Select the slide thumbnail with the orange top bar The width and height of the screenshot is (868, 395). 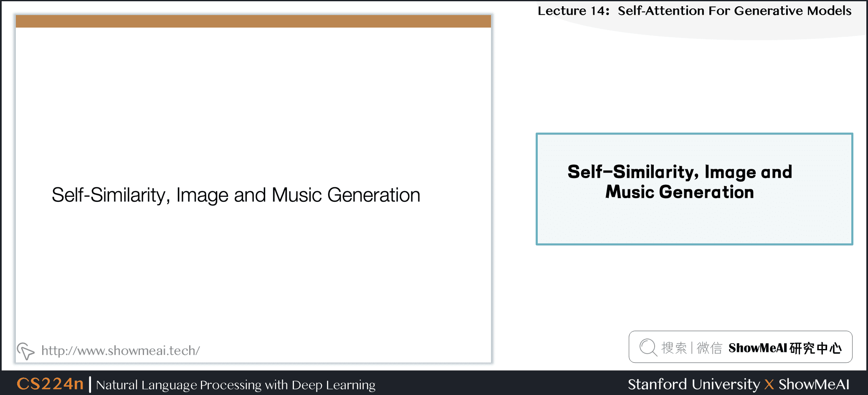253,189
